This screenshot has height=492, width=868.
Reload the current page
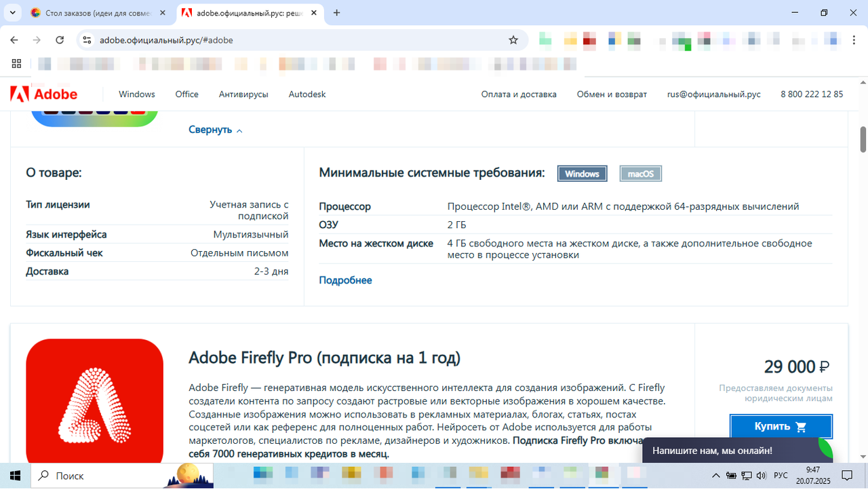pyautogui.click(x=60, y=40)
